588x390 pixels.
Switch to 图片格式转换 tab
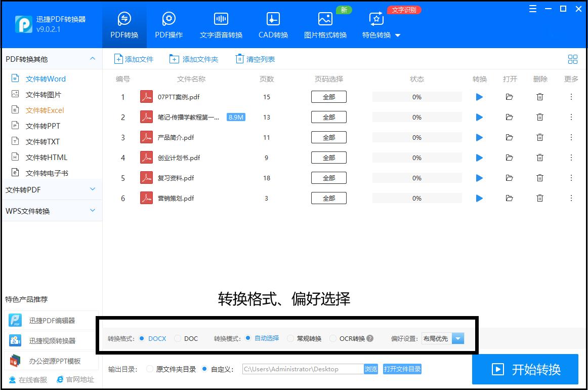325,23
